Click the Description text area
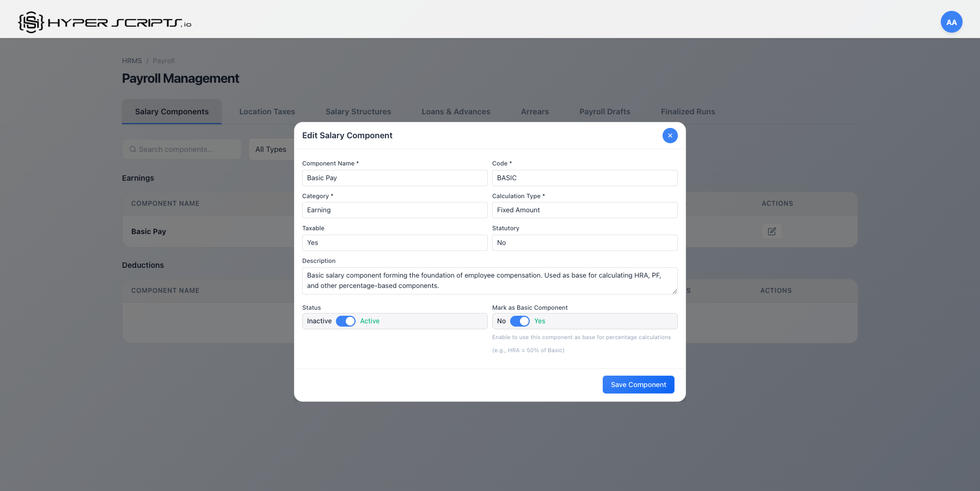 (489, 280)
